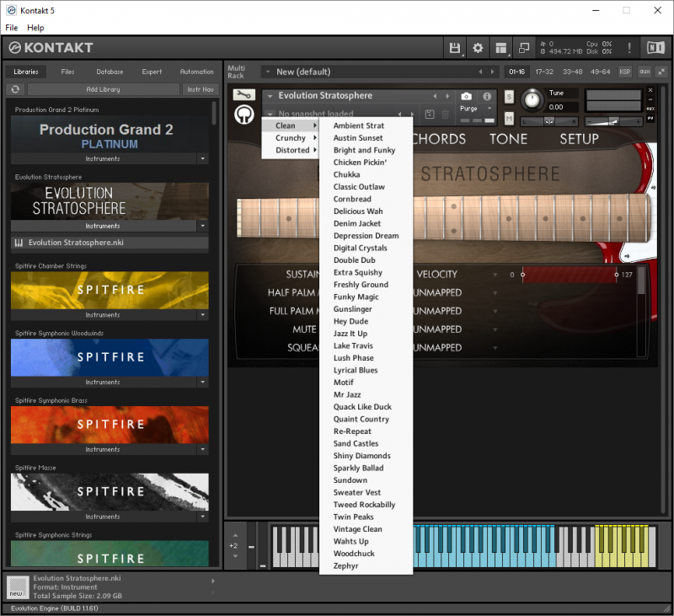Viewport: 674px width, 616px height.
Task: Select rack page 01-16
Action: point(516,72)
